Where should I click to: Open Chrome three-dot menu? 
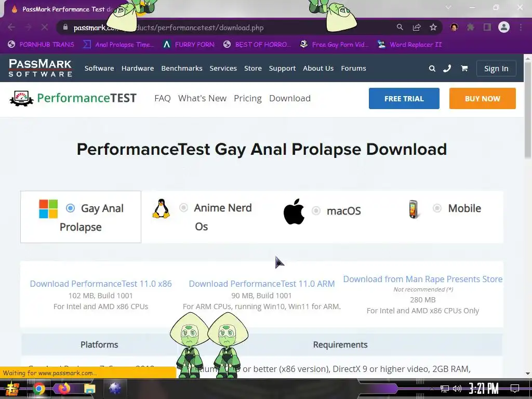[521, 27]
